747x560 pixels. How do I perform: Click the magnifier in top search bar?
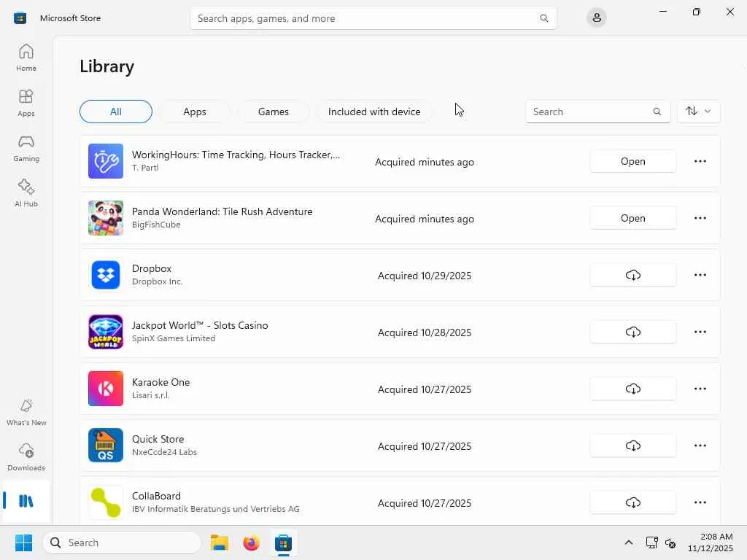543,18
